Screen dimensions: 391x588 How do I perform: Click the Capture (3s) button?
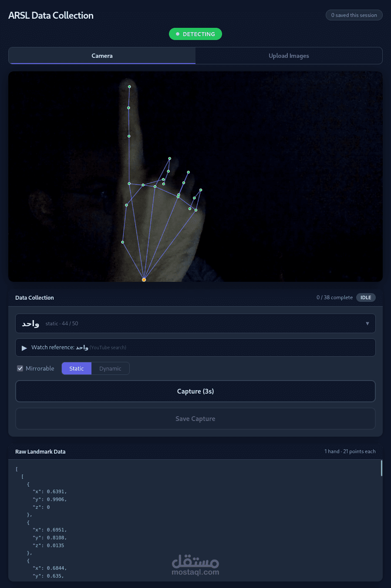(195, 391)
